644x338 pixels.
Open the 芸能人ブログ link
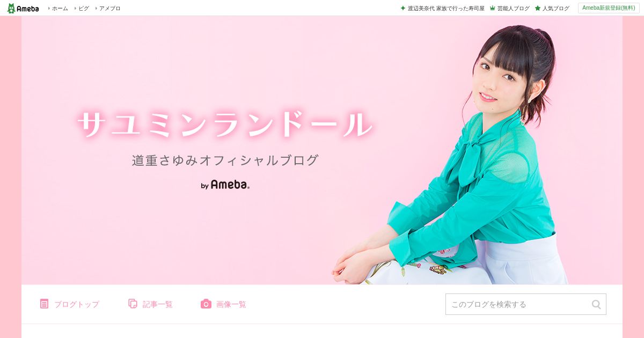pos(513,9)
